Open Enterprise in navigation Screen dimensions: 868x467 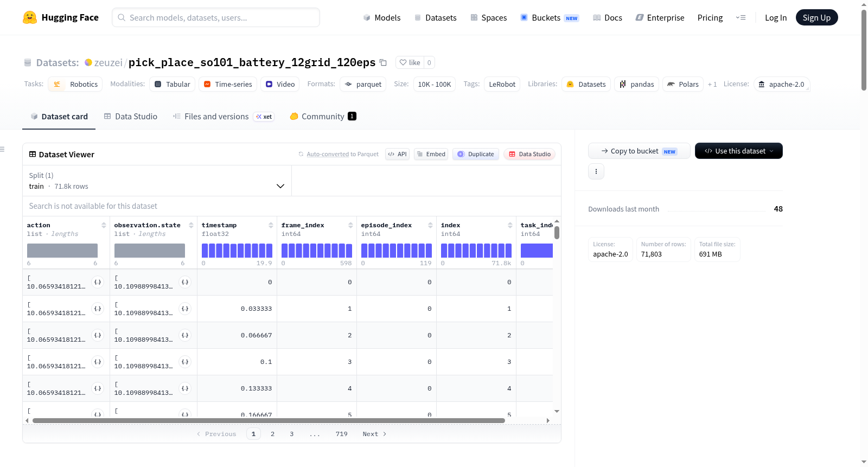pos(660,17)
